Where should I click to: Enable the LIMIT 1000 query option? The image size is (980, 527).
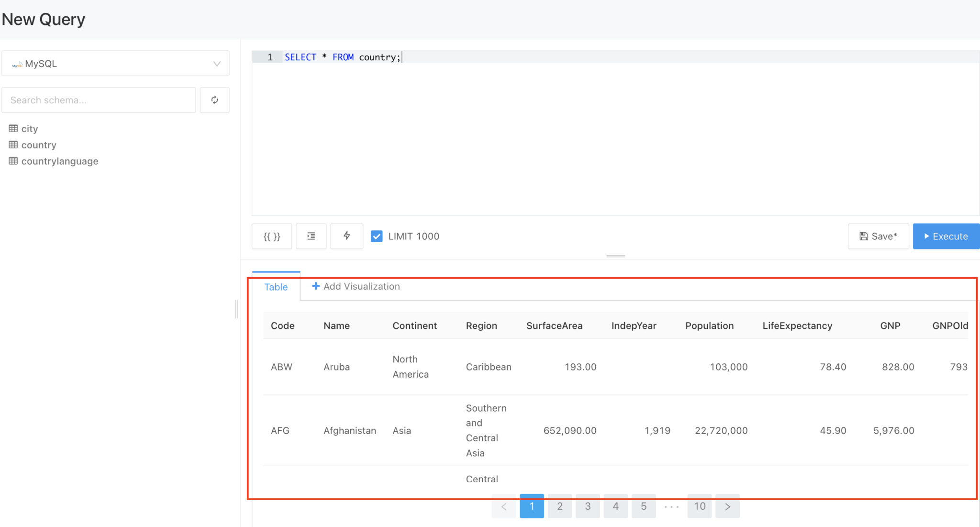[x=377, y=236]
